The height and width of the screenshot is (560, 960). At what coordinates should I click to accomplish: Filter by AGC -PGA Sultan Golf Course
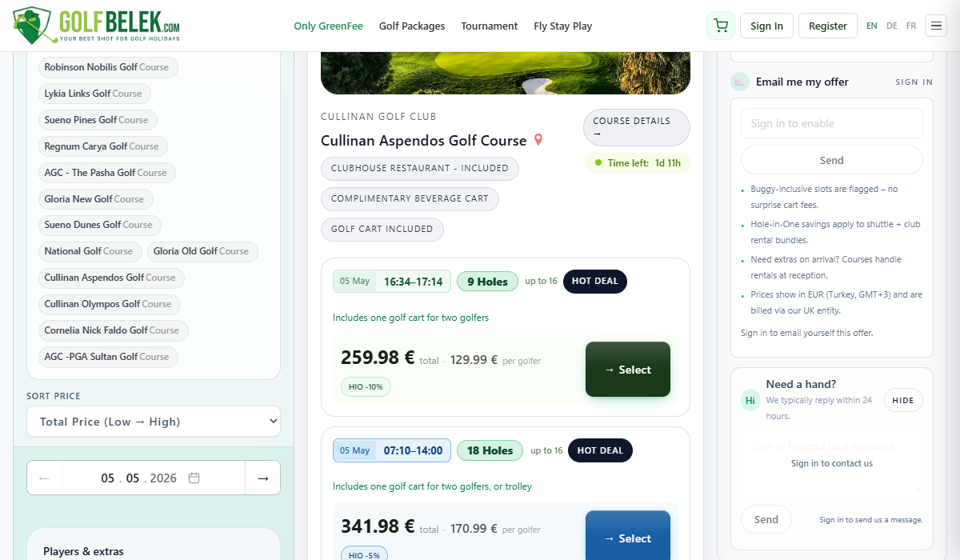tap(108, 357)
